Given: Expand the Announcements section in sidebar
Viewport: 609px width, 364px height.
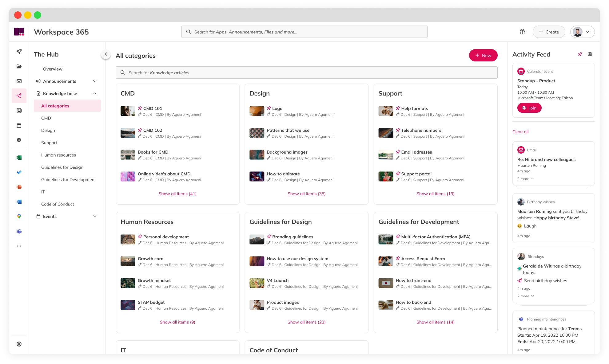Looking at the screenshot, I should click(95, 81).
